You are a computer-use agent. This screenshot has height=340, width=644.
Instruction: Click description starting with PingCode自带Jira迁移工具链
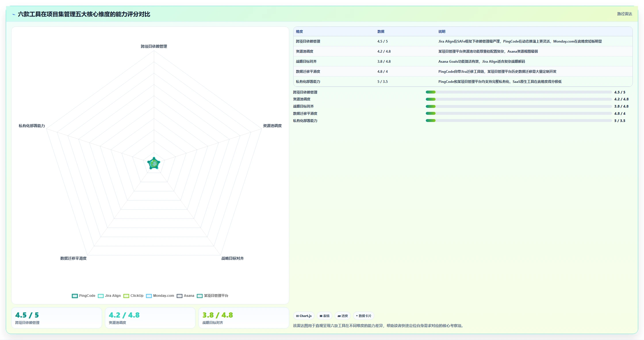pos(497,72)
